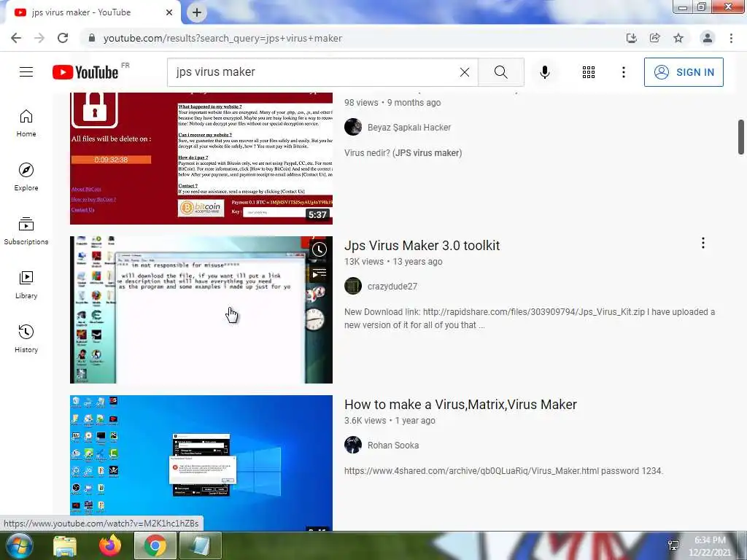
Task: Open the 'Jps Virus Maker 3.0 toolkit' title
Action: click(422, 246)
